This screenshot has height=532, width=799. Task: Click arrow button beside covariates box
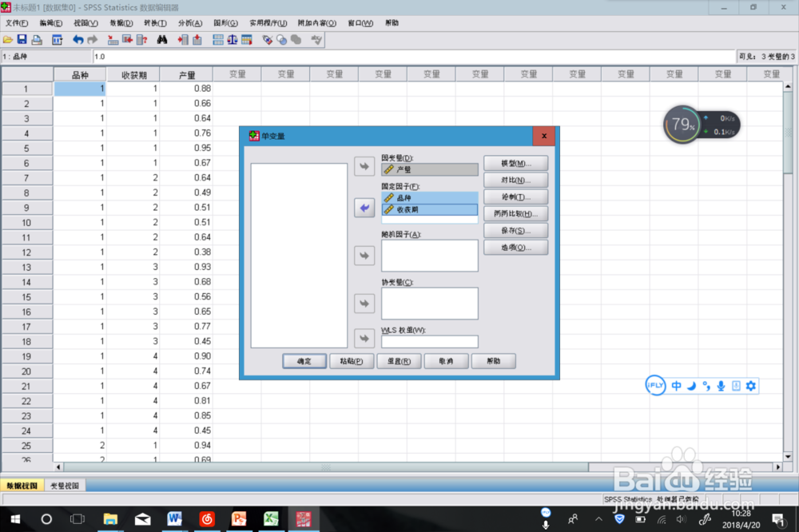(364, 304)
